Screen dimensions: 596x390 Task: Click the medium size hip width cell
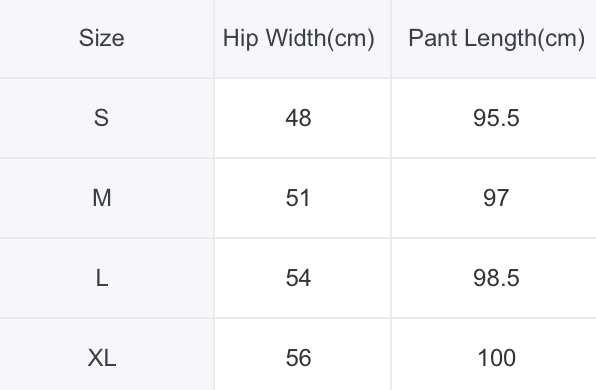point(302,198)
